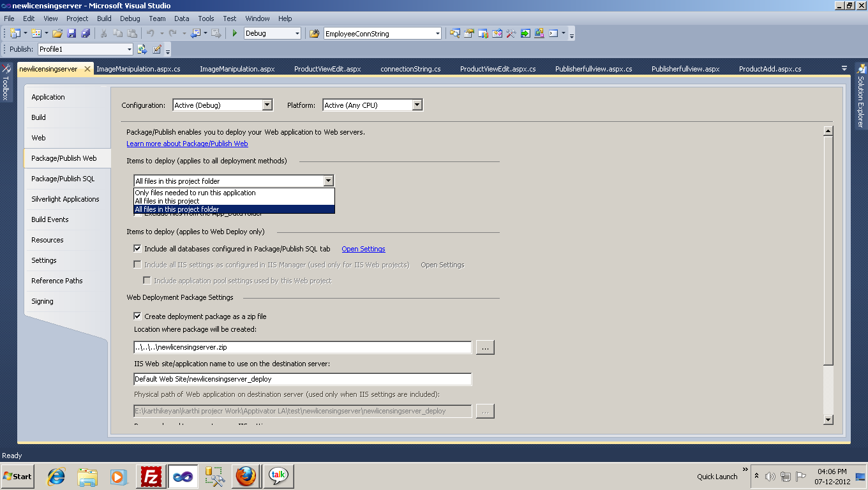Click the Start button

17,477
